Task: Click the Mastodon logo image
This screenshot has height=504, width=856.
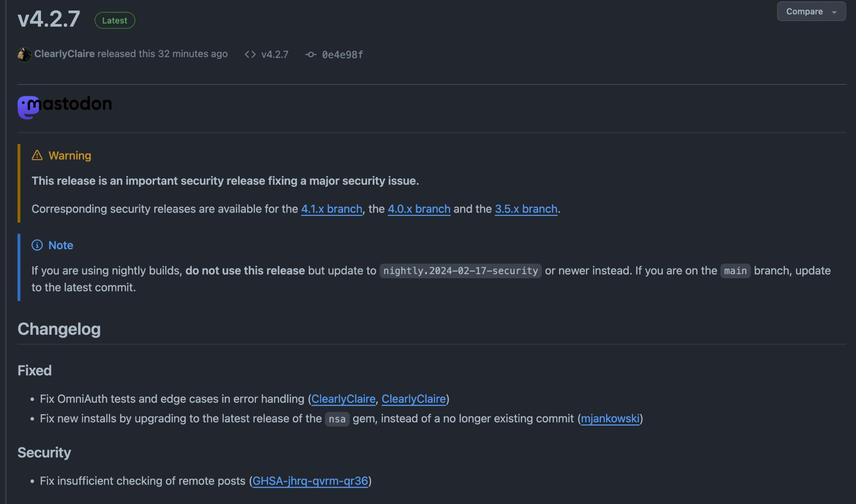Action: point(65,107)
